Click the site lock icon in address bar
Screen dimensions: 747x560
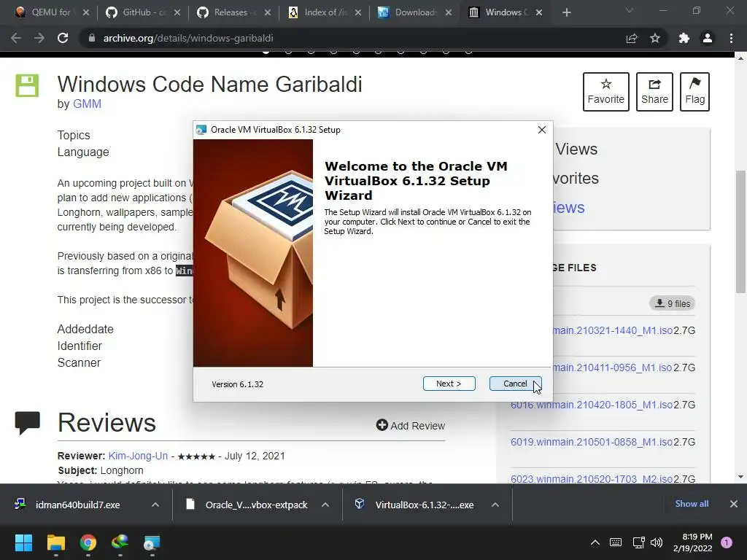coord(92,38)
